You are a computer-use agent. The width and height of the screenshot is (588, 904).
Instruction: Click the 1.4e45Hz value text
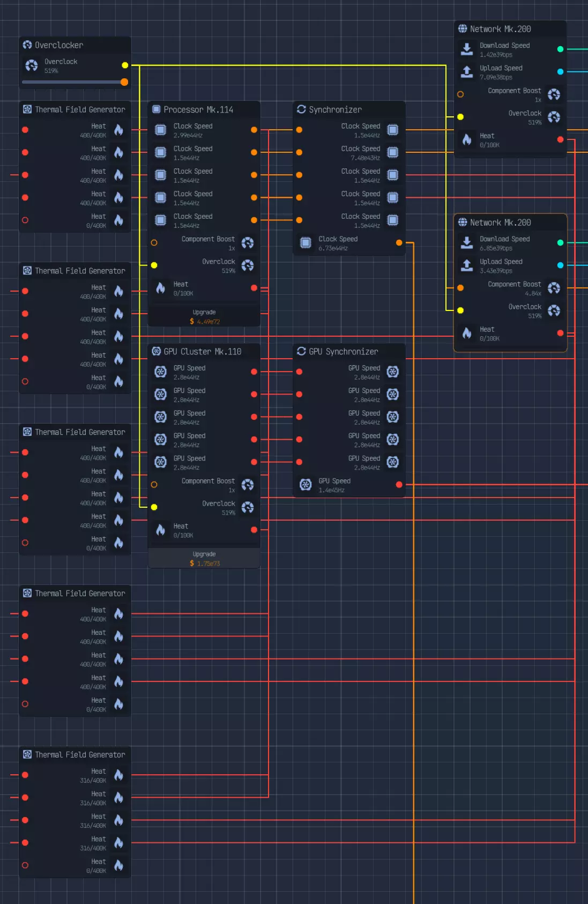tap(332, 490)
